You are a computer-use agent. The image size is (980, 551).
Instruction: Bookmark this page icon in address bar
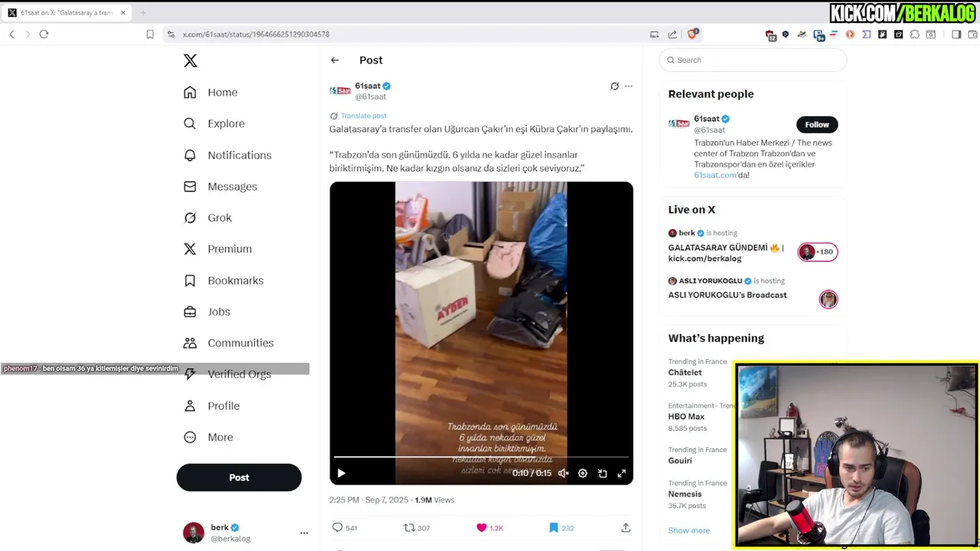click(x=150, y=34)
